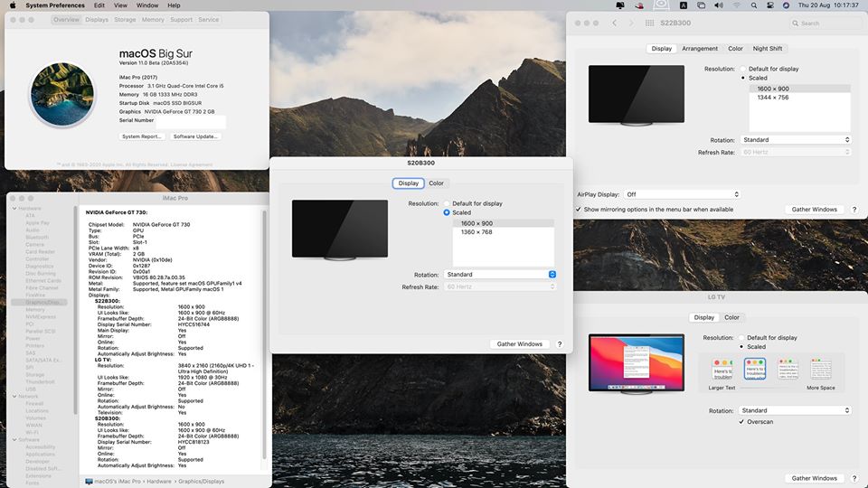Open Rotation dropdown in LG TV window
Screen dimensions: 868x488
coord(795,410)
